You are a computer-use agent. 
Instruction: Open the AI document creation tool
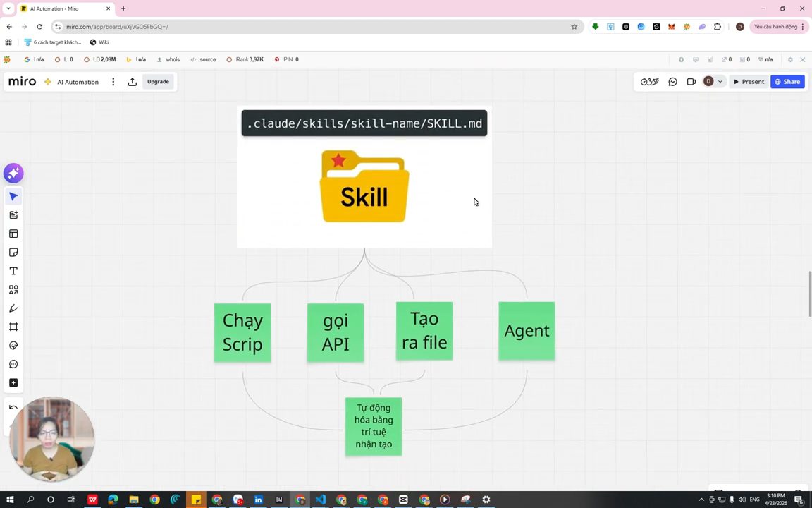[13, 215]
